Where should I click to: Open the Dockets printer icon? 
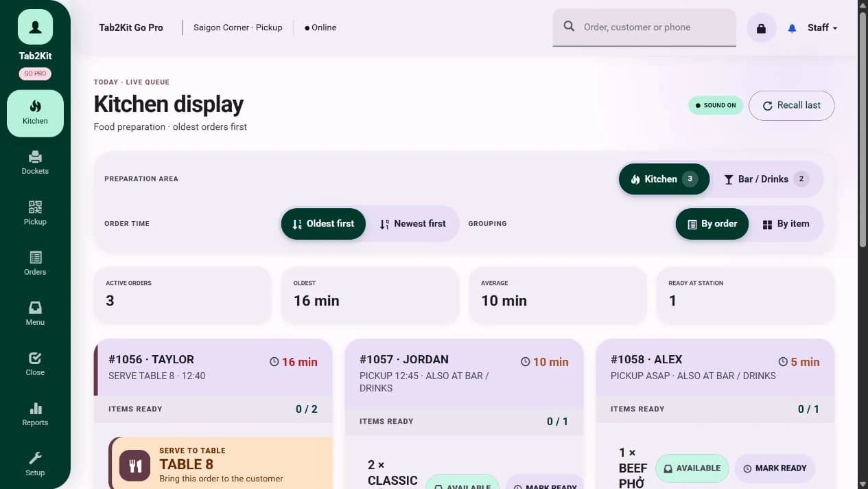click(x=35, y=157)
